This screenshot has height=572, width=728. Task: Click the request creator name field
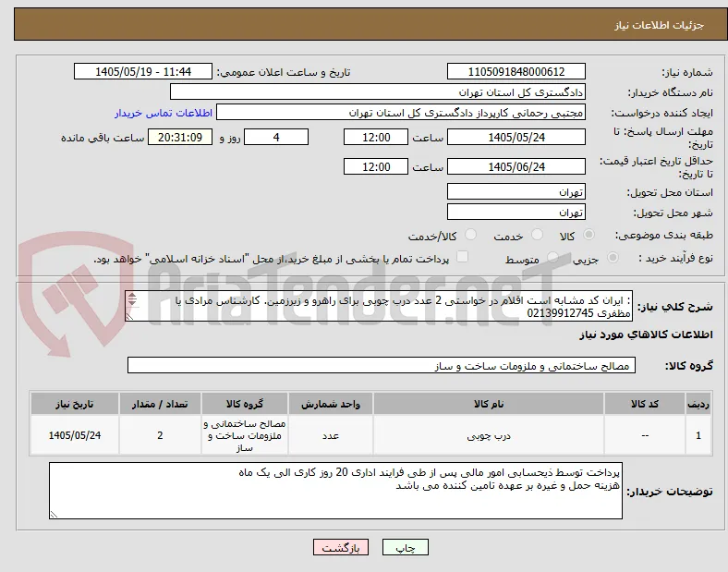401,113
